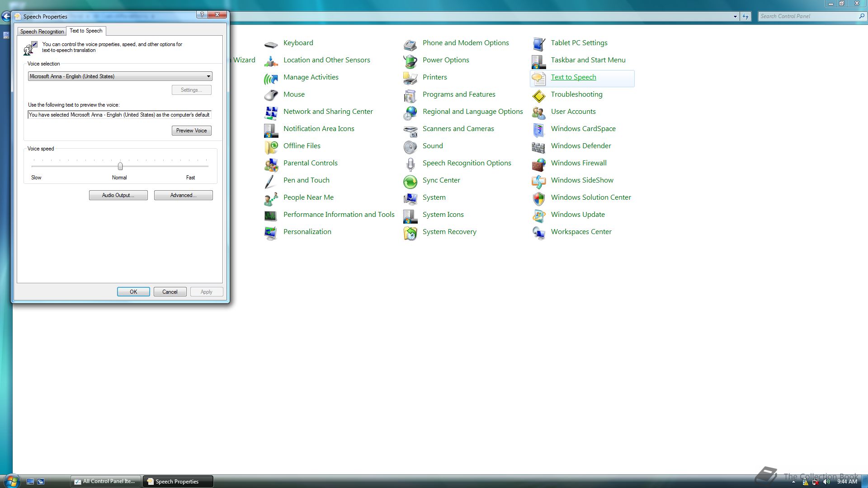Click the Preview Voice button
This screenshot has height=488, width=868.
[x=191, y=131]
